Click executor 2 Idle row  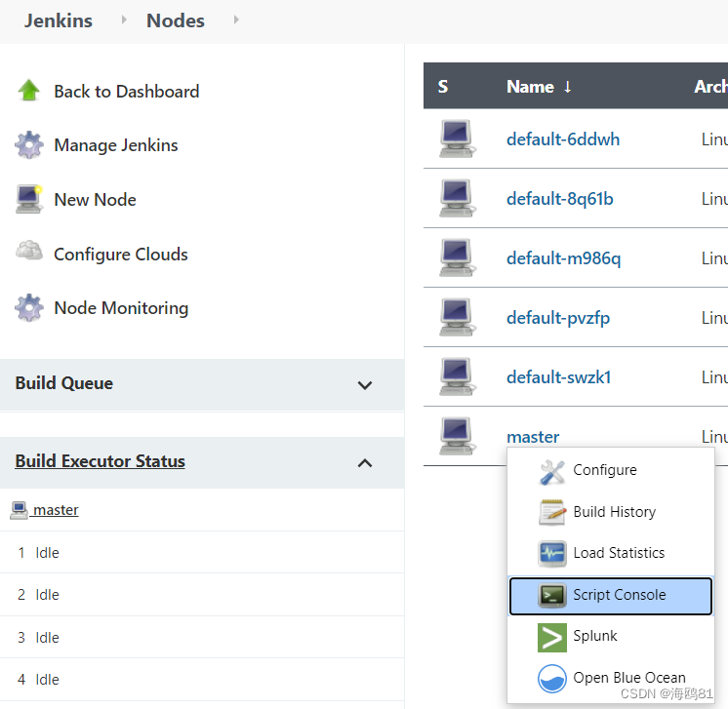pos(202,595)
